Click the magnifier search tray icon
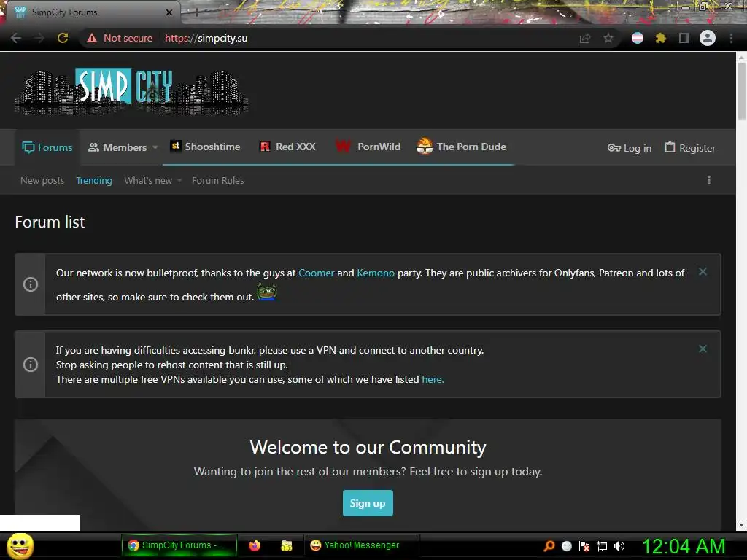This screenshot has width=747, height=560. pos(549,545)
